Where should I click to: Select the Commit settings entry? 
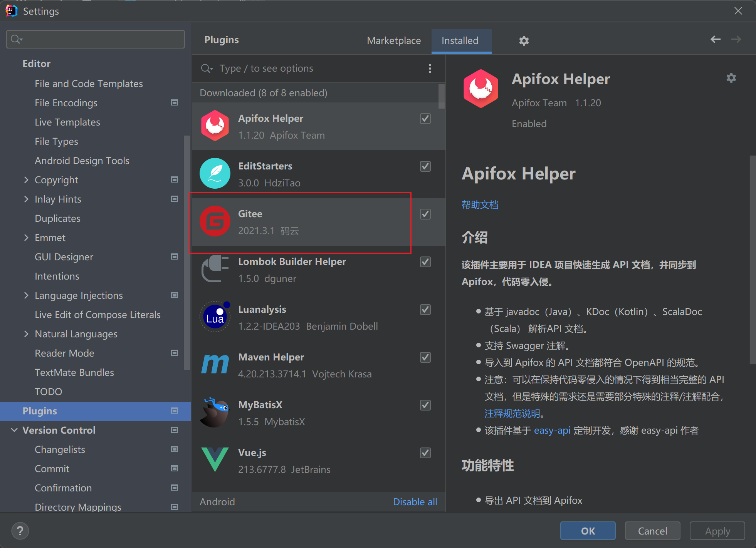52,469
